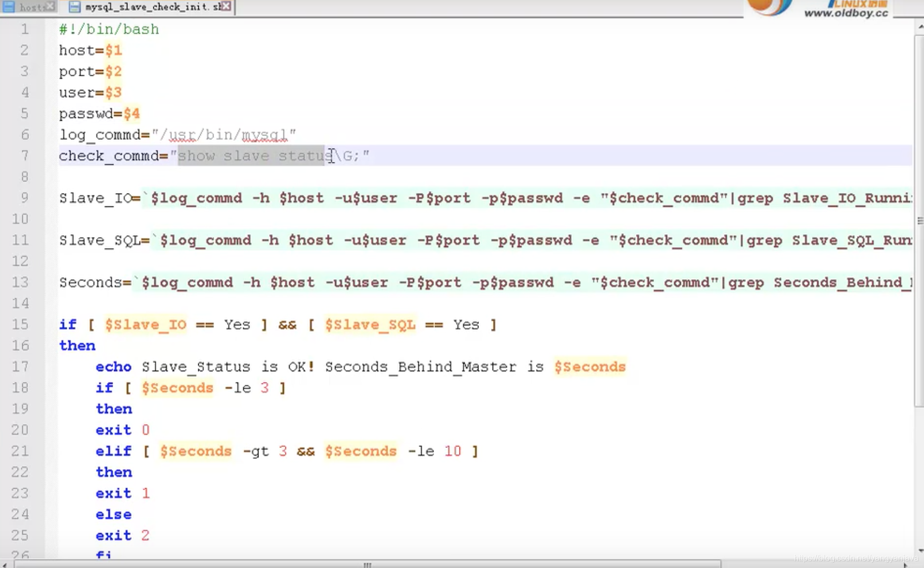Click line number 7 in the gutter
The height and width of the screenshot is (568, 924).
pyautogui.click(x=24, y=156)
